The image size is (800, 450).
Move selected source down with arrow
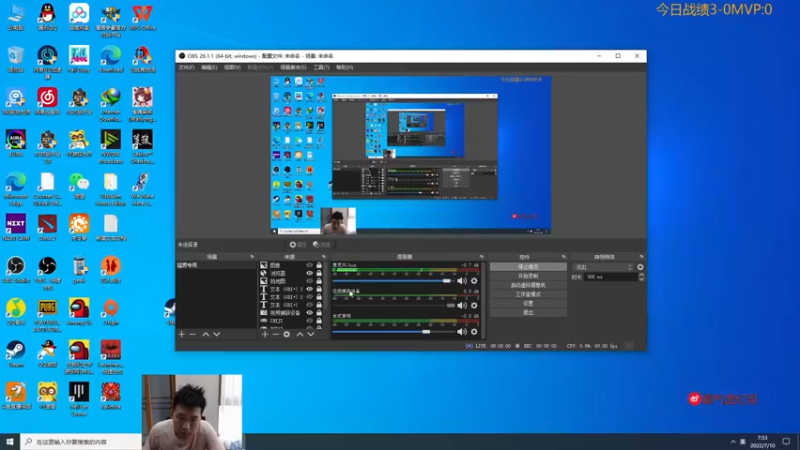click(x=311, y=334)
